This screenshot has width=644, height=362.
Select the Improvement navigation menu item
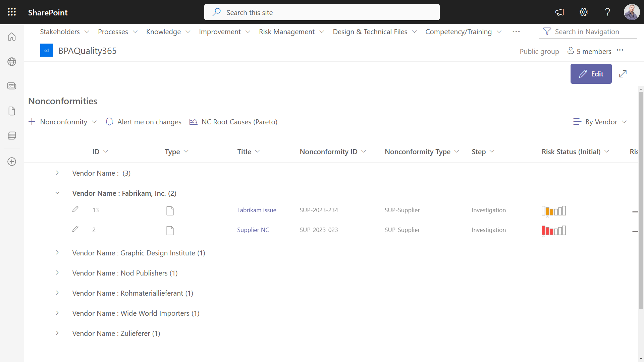(x=220, y=32)
